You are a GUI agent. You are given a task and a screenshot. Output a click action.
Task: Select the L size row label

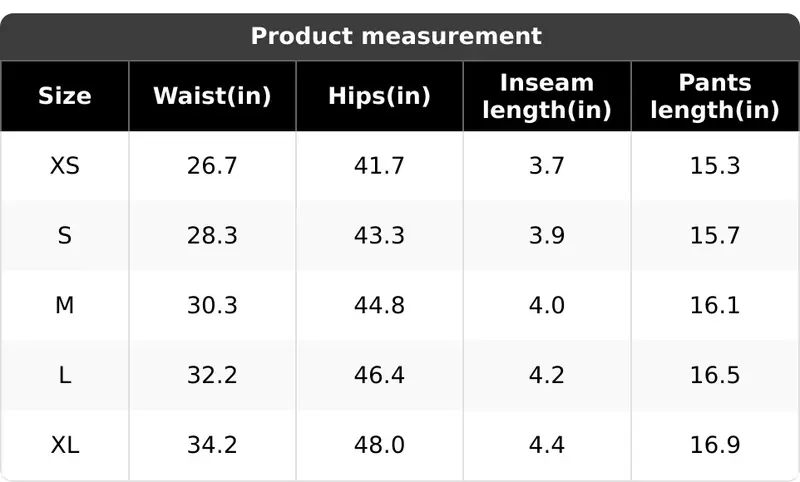65,375
